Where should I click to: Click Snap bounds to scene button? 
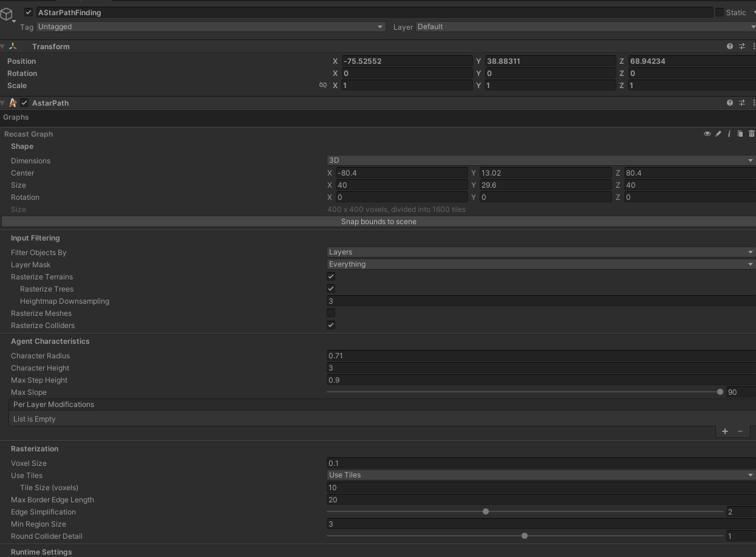pyautogui.click(x=378, y=222)
